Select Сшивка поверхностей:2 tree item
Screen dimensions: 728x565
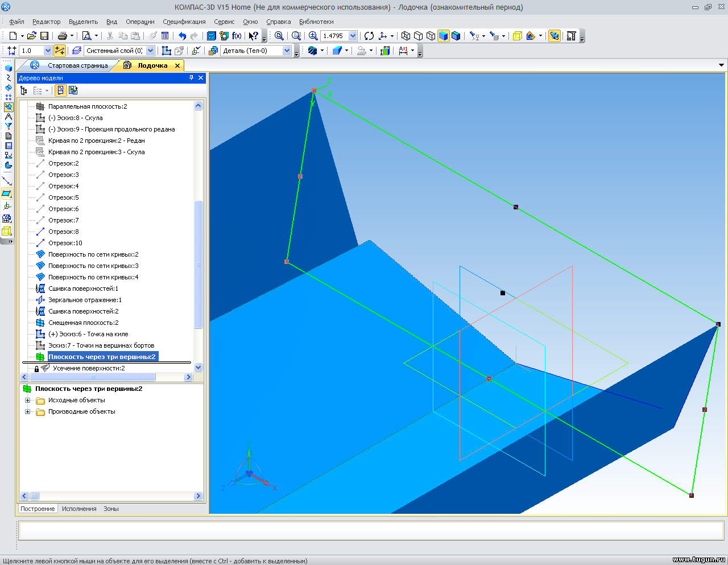click(x=83, y=311)
